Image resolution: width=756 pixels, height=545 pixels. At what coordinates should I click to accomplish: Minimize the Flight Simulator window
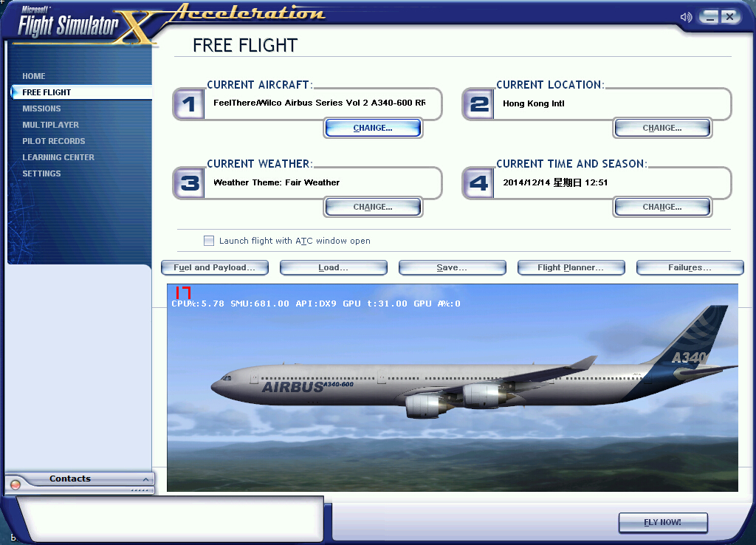tap(709, 17)
